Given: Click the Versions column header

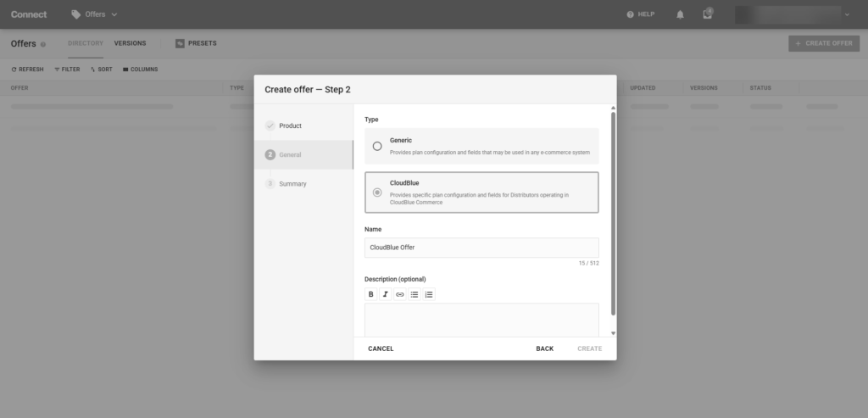Looking at the screenshot, I should (x=704, y=88).
